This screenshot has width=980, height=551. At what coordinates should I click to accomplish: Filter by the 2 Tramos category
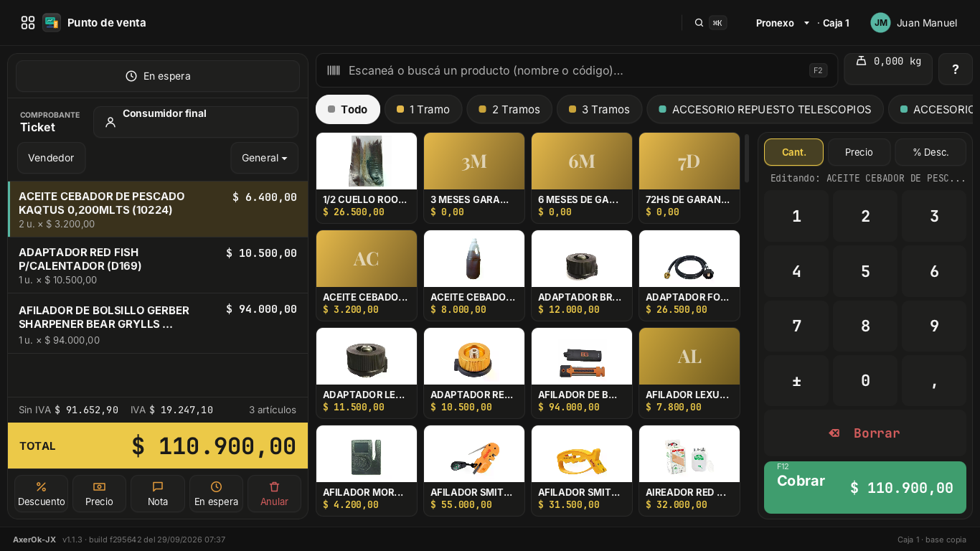point(509,110)
